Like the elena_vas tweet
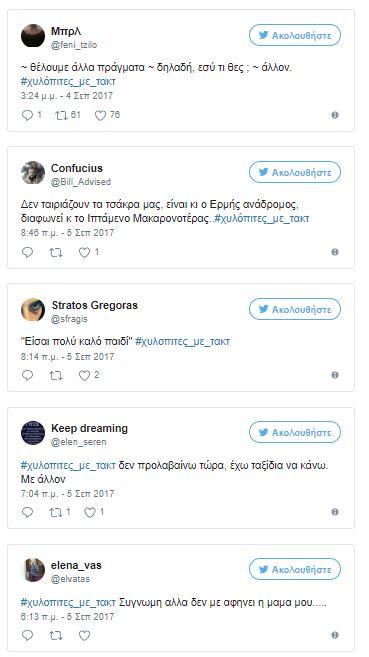This screenshot has height=657, width=369. pyautogui.click(x=85, y=636)
